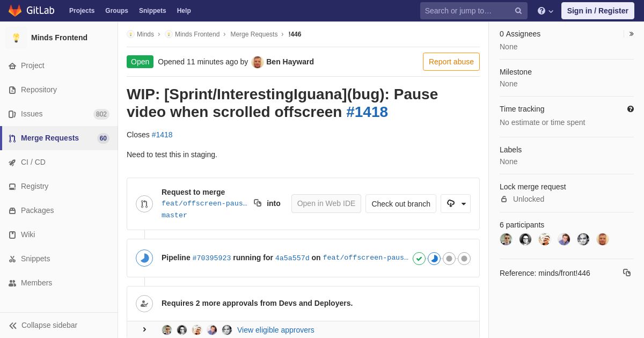
Task: Click the Report abuse button
Action: [451, 62]
